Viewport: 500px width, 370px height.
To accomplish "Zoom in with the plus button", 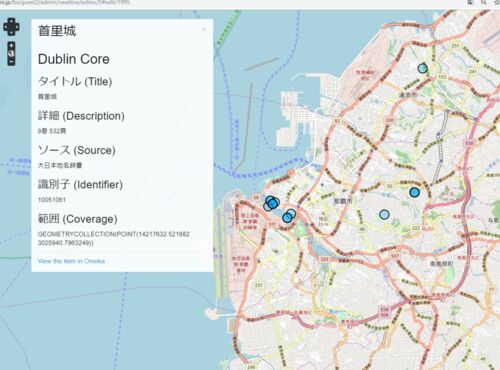I will tap(11, 45).
